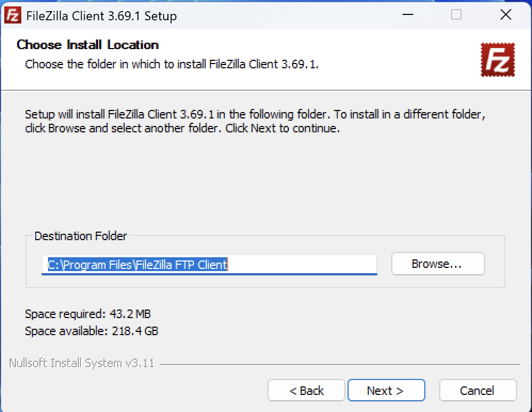This screenshot has height=412, width=532.
Task: Click the FileZilla icon in the title bar
Action: pos(13,15)
